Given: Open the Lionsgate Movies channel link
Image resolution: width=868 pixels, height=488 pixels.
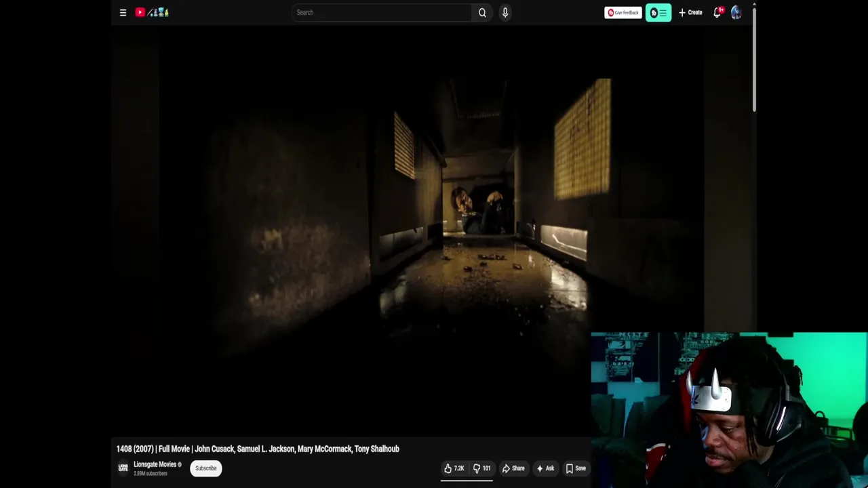Looking at the screenshot, I should [155, 464].
